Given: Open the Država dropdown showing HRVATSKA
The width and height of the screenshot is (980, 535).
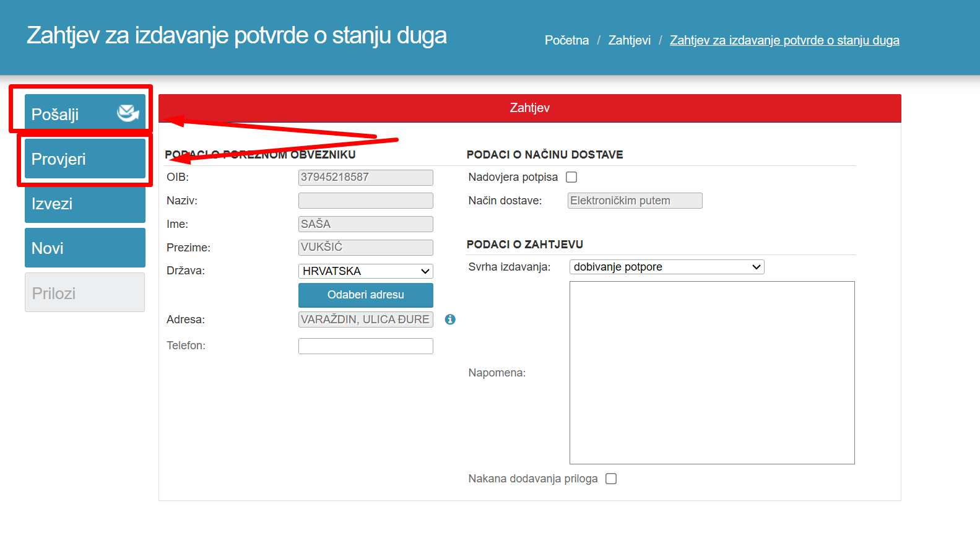Looking at the screenshot, I should click(x=366, y=271).
